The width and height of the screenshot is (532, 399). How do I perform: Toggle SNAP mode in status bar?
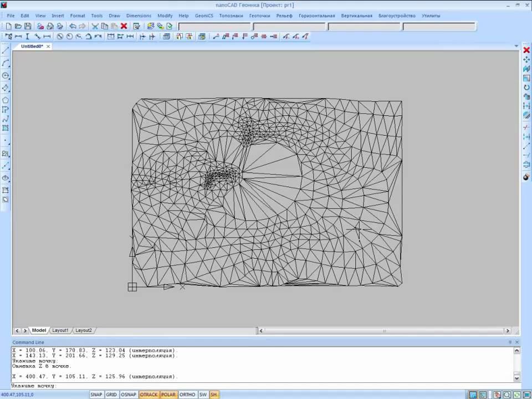(x=96, y=395)
